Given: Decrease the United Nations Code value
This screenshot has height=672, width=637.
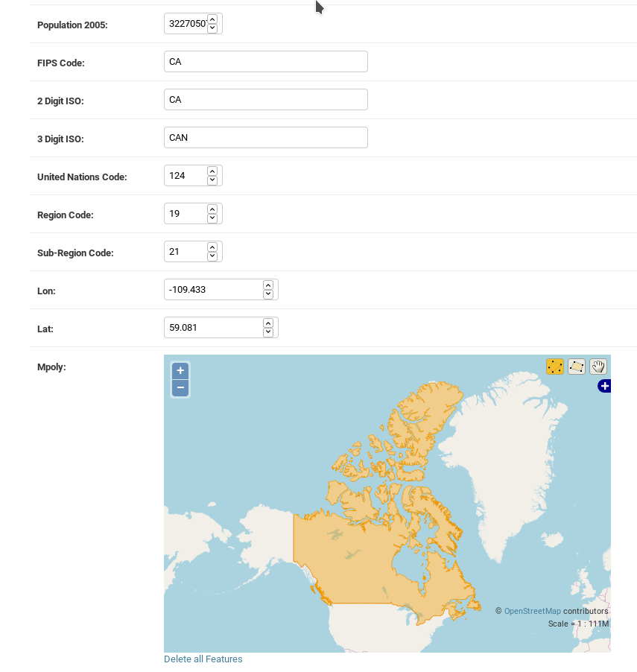Looking at the screenshot, I should coord(212,180).
